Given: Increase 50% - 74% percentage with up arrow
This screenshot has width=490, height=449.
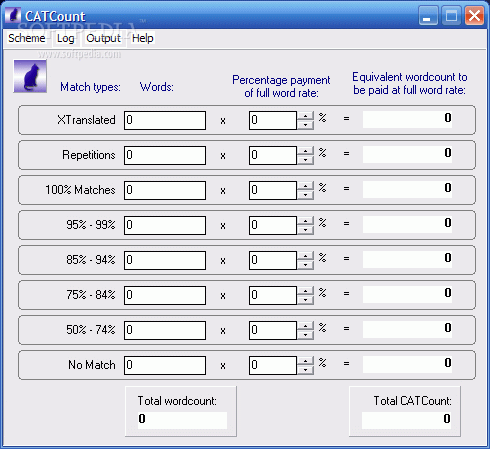Looking at the screenshot, I should point(305,326).
